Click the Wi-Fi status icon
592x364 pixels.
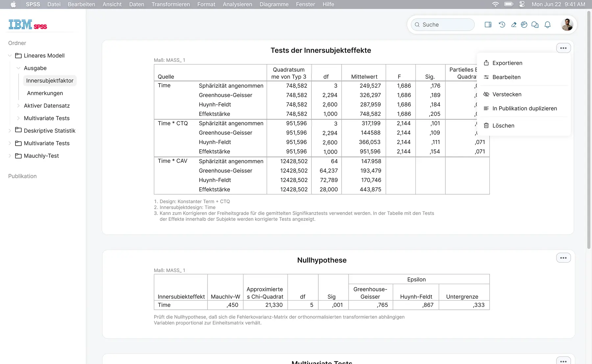(x=495, y=4)
